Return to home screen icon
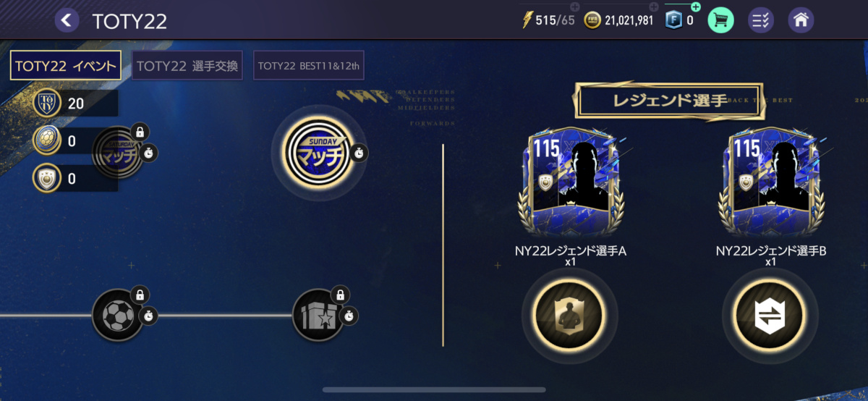Image resolution: width=868 pixels, height=401 pixels. tap(800, 20)
